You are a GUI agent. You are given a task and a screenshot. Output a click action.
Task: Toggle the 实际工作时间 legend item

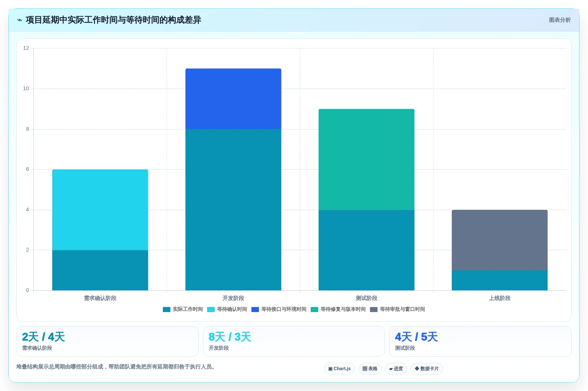[x=183, y=310]
